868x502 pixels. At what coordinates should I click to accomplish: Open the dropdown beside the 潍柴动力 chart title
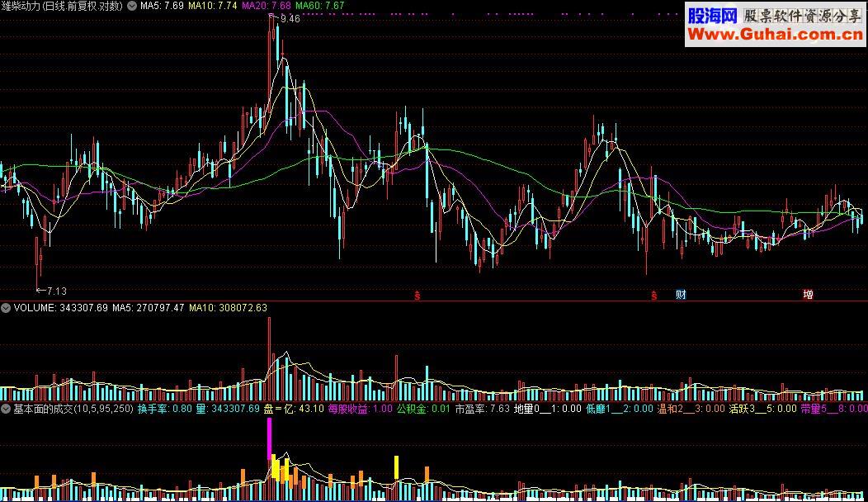(132, 6)
